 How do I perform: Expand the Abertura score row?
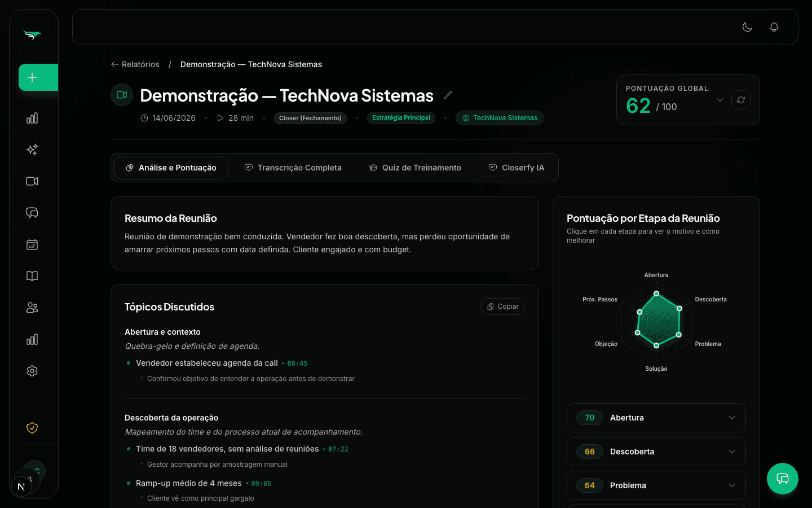[x=656, y=418]
